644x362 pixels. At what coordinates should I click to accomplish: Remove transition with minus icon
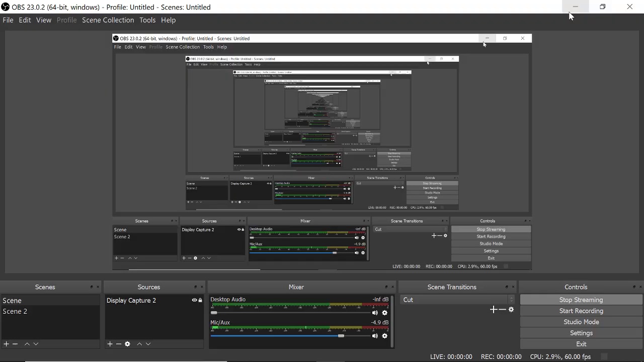502,310
